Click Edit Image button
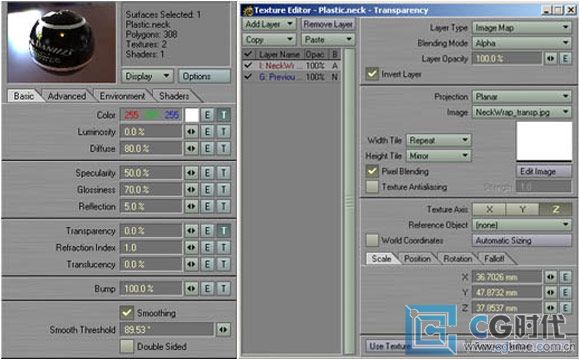 tap(543, 171)
